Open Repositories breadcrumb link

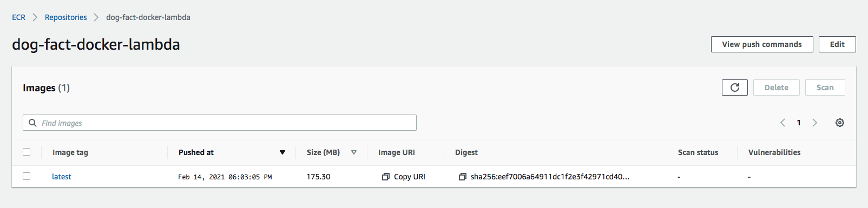pos(65,17)
